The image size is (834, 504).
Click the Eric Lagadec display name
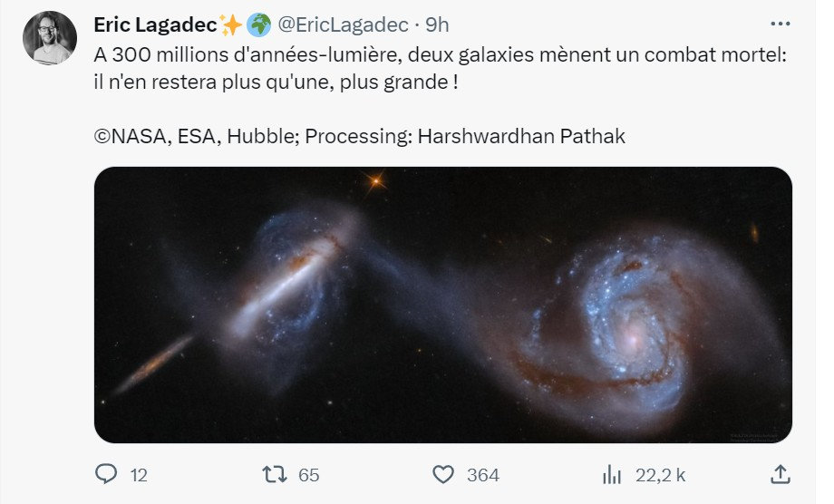coord(155,24)
